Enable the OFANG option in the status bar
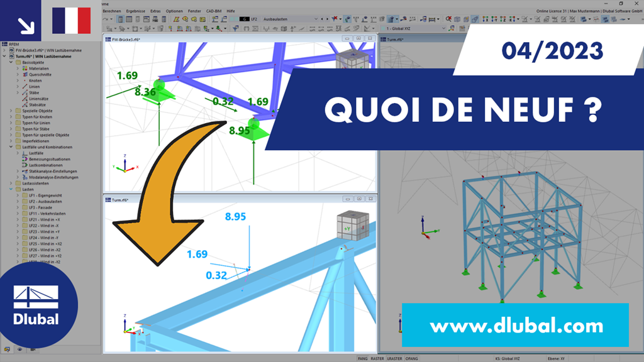Viewport: 644px width, 362px height. point(412,358)
